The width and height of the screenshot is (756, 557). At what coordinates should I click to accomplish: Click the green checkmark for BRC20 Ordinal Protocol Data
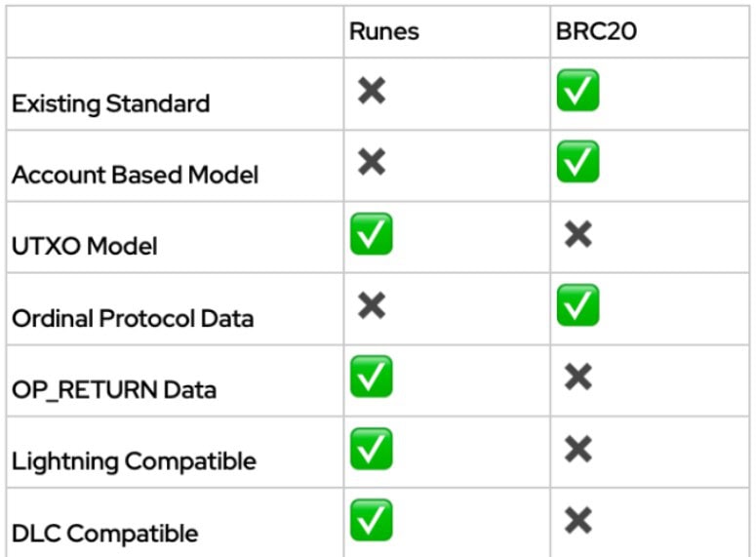(577, 305)
